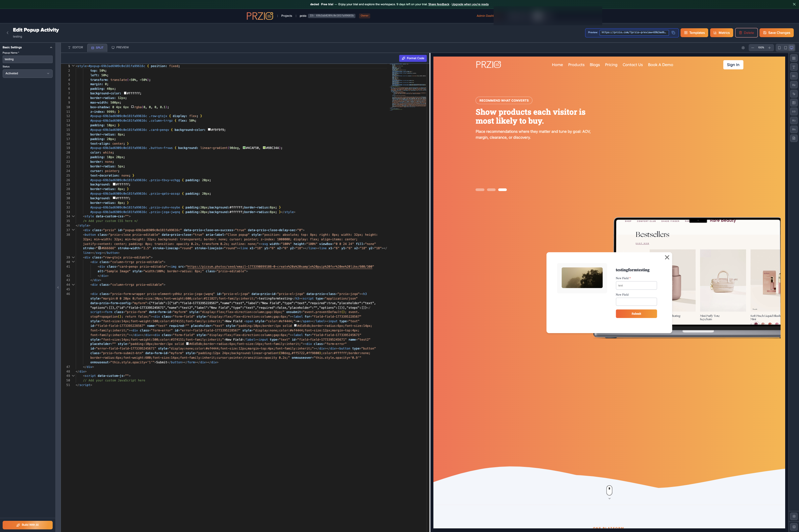799x532 pixels.
Task: Fold the code block at line 37
Action: coord(73,230)
